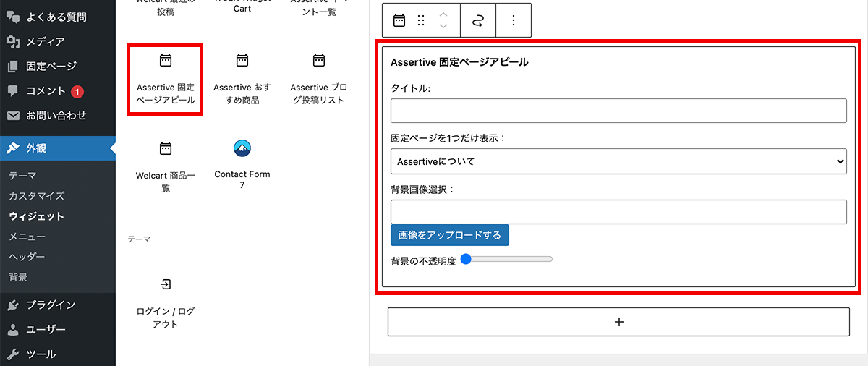The height and width of the screenshot is (366, 868).
Task: Insert the Contact Form 7 block
Action: click(x=242, y=165)
